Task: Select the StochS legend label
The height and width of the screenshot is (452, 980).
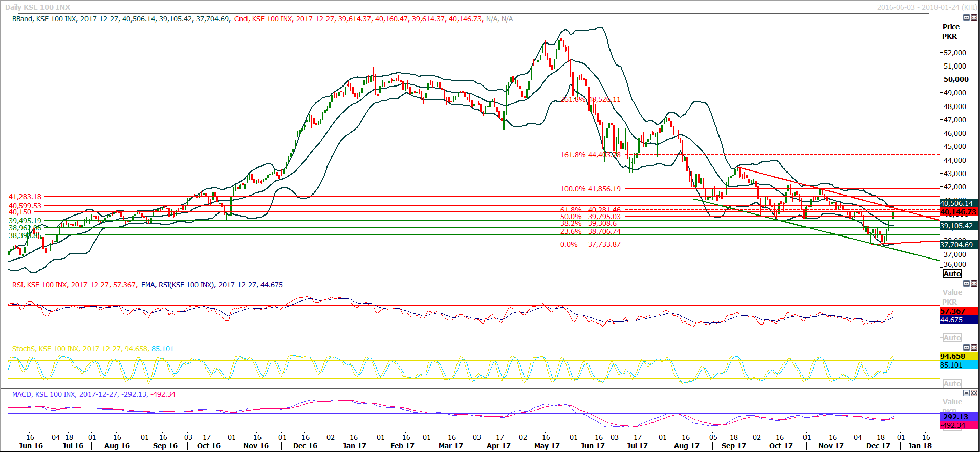Action: pyautogui.click(x=93, y=349)
